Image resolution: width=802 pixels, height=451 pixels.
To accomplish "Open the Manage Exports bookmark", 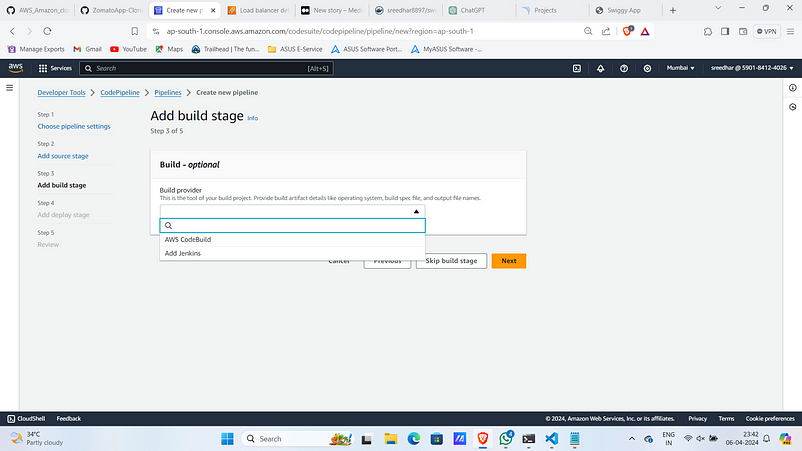I will click(x=36, y=49).
